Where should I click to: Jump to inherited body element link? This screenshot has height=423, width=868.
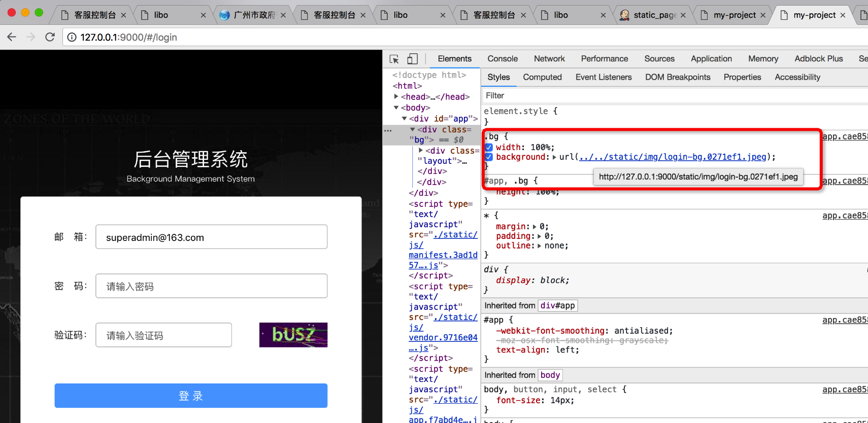[x=550, y=375]
